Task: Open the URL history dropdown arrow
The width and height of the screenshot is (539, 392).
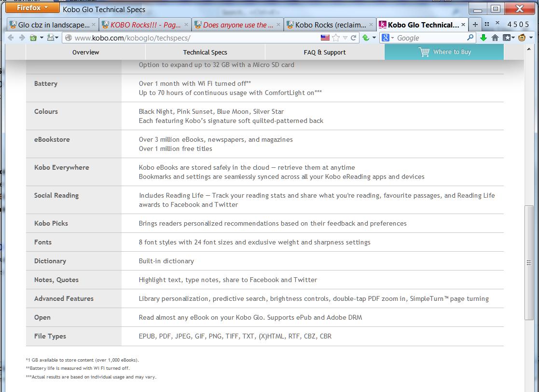Action: (x=345, y=38)
